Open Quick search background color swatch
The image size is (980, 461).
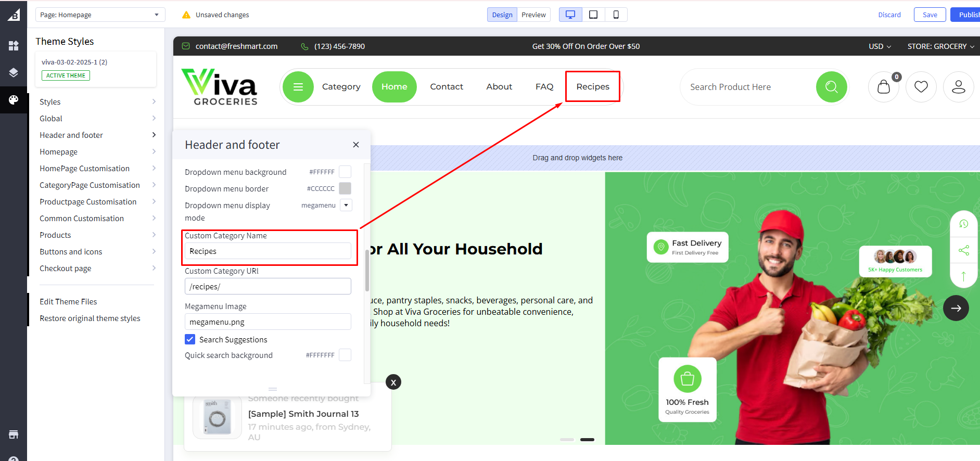[345, 355]
